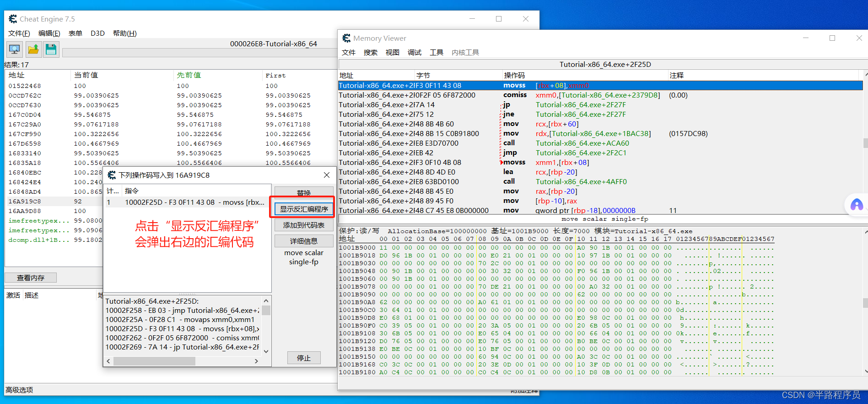
Task: Click the 停止 button
Action: pos(304,358)
